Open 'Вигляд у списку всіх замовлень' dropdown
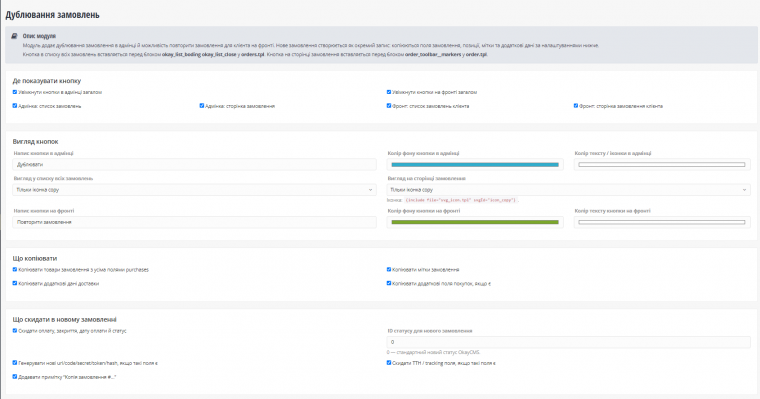 coord(194,190)
